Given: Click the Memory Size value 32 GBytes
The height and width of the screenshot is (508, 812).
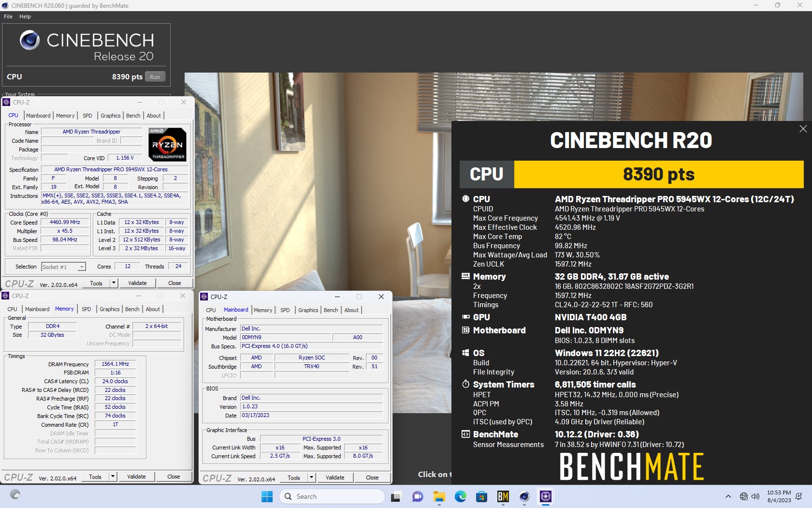Looking at the screenshot, I should click(52, 335).
